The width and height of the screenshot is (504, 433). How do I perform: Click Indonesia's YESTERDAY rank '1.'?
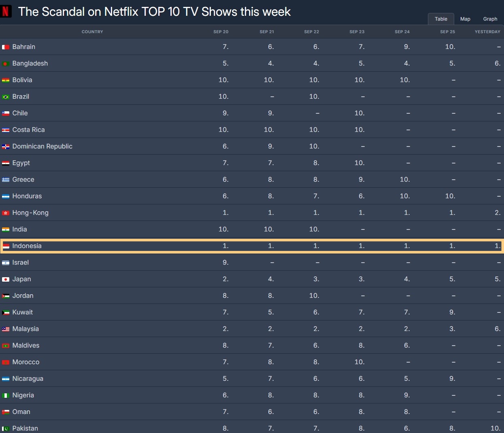tap(498, 246)
